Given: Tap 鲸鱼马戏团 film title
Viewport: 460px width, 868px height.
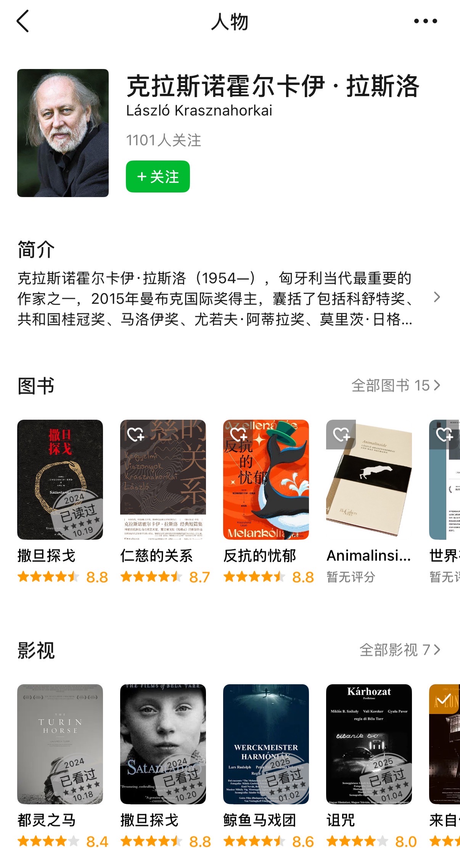Looking at the screenshot, I should 260,820.
